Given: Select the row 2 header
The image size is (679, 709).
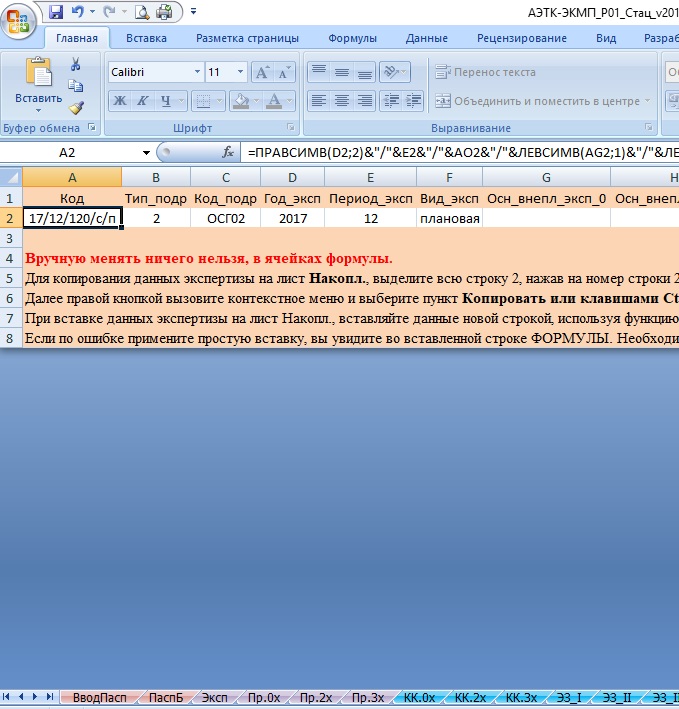Looking at the screenshot, I should tap(10, 218).
